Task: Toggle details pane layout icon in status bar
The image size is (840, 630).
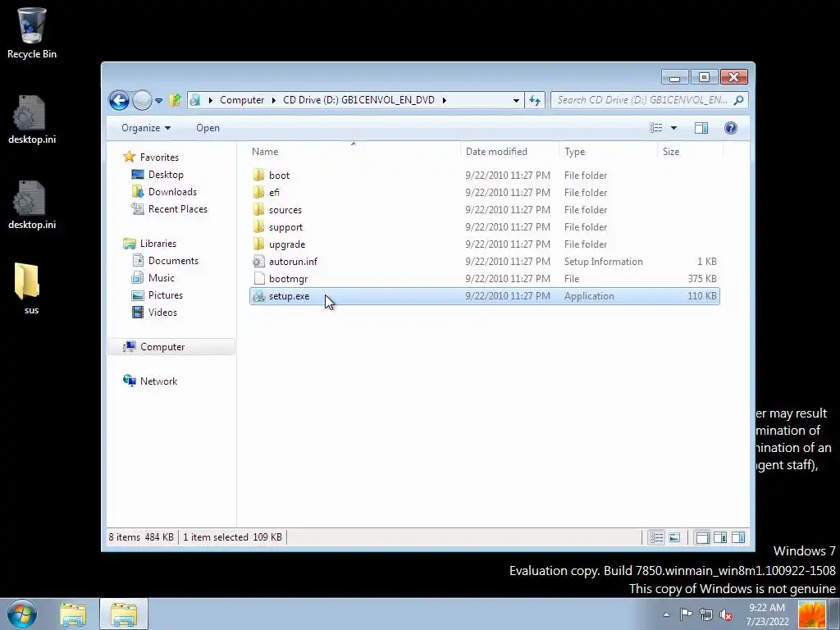Action: [720, 537]
